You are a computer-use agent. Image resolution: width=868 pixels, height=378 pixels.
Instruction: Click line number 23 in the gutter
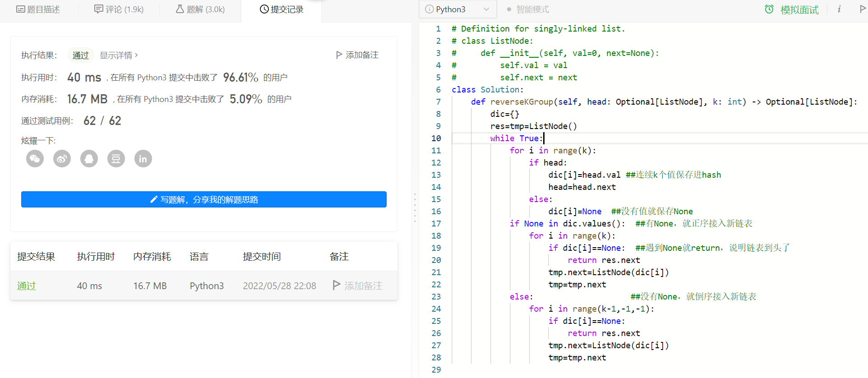436,297
